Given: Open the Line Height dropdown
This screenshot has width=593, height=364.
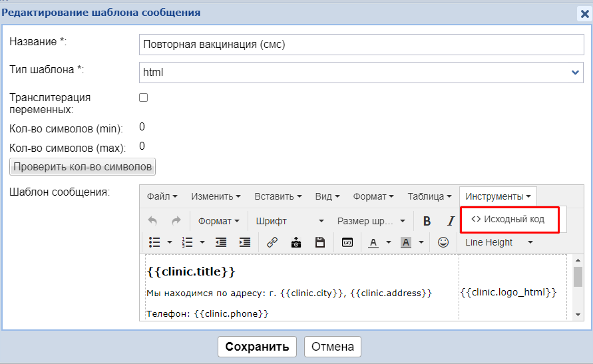Looking at the screenshot, I should 498,242.
